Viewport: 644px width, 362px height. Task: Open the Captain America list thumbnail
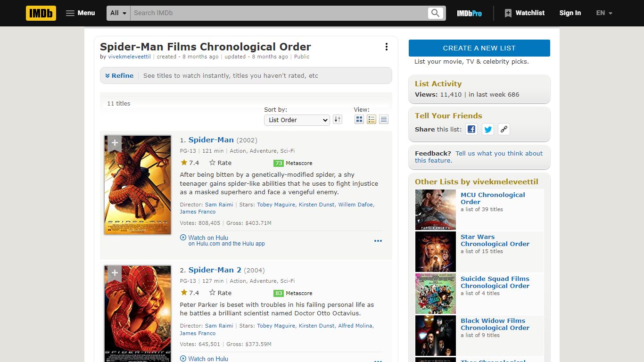[x=436, y=210]
